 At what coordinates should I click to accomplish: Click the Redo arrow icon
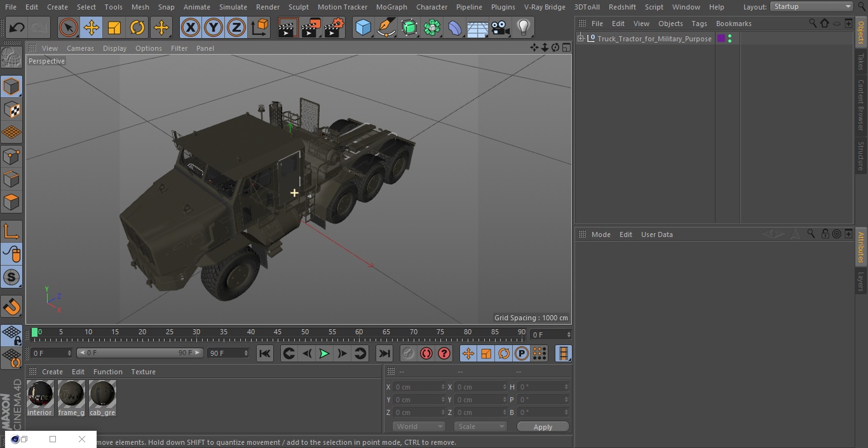pos(39,27)
